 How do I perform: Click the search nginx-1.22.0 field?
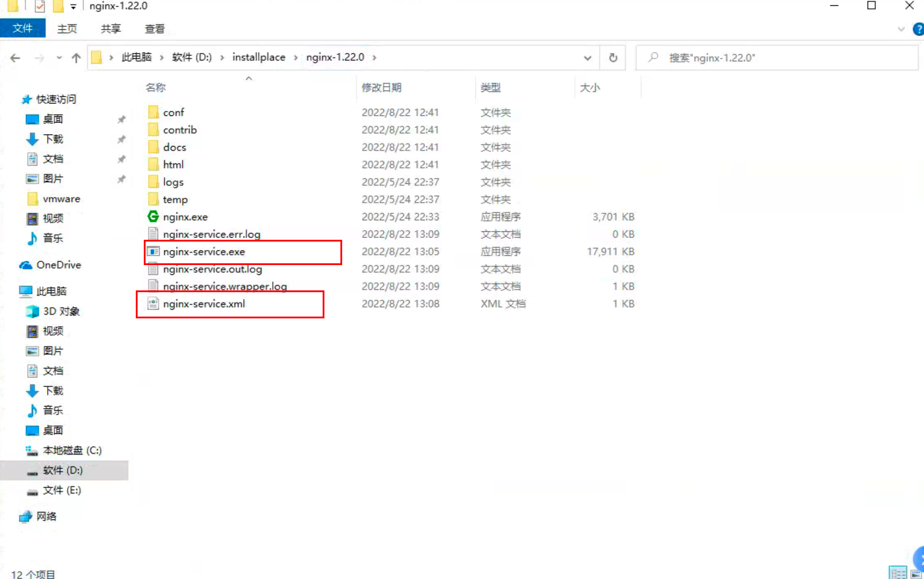(777, 58)
